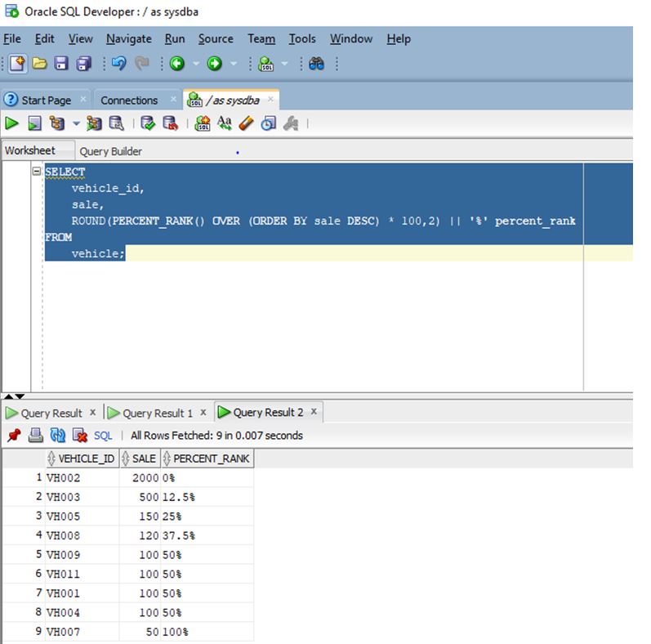Image resolution: width=651 pixels, height=644 pixels.
Task: Click the green Back navigation arrow
Action: tap(177, 64)
